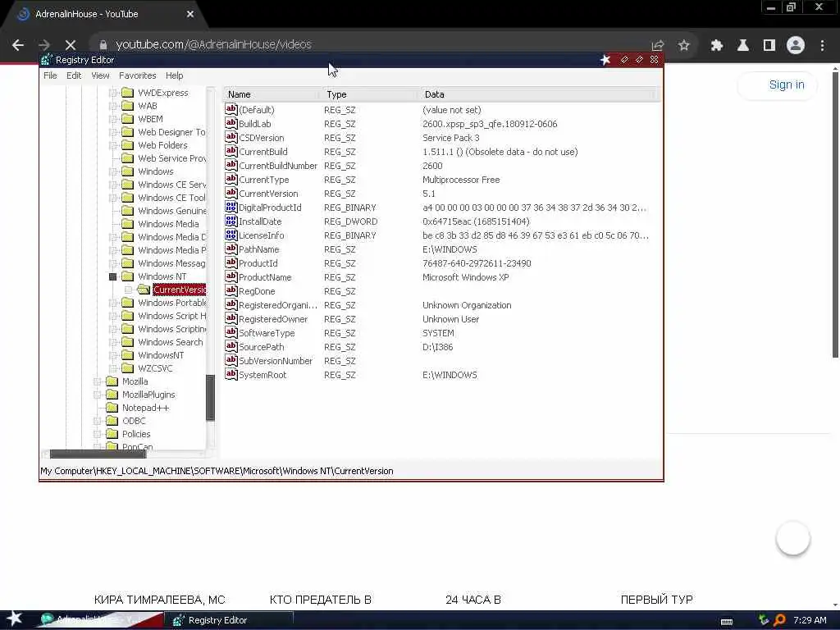This screenshot has width=840, height=630.
Task: Open the Help menu
Action: coord(174,75)
